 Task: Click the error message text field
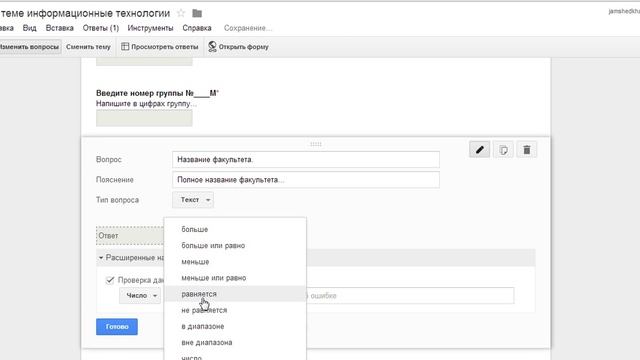pos(410,296)
